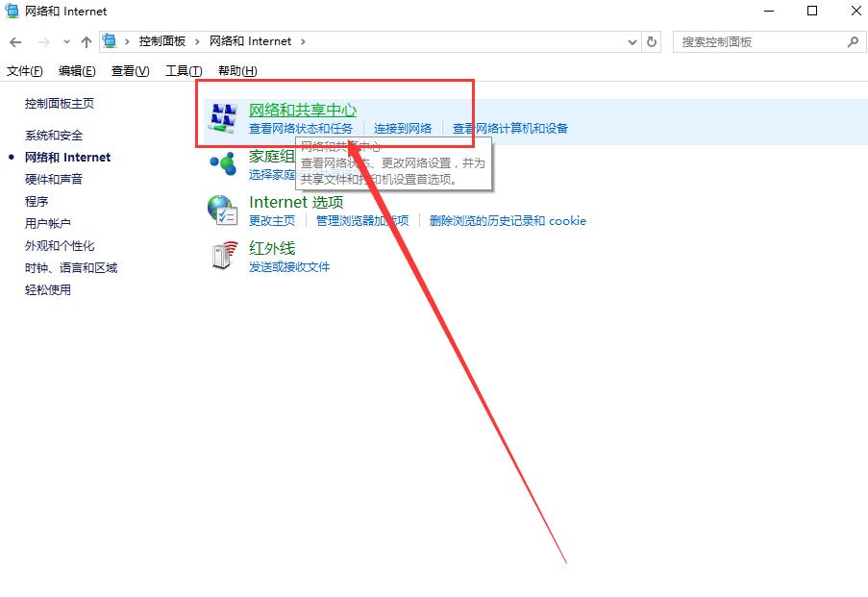Open the 查看 menu

[130, 70]
